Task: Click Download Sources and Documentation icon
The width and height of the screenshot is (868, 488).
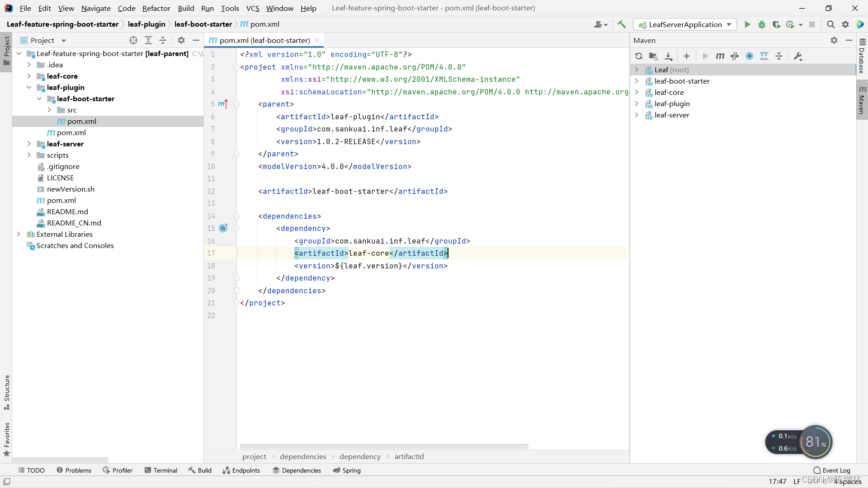Action: [x=669, y=56]
